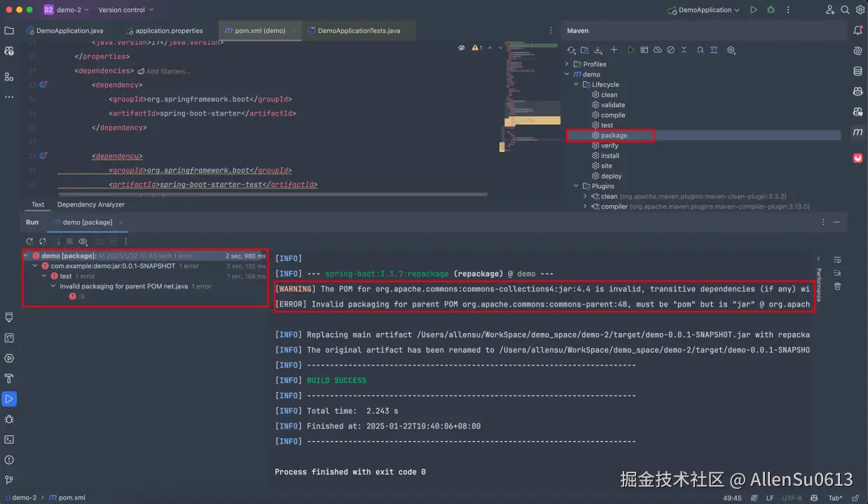The image size is (868, 504).
Task: Click pom.xml breadcrumb in status bar
Action: (x=67, y=498)
